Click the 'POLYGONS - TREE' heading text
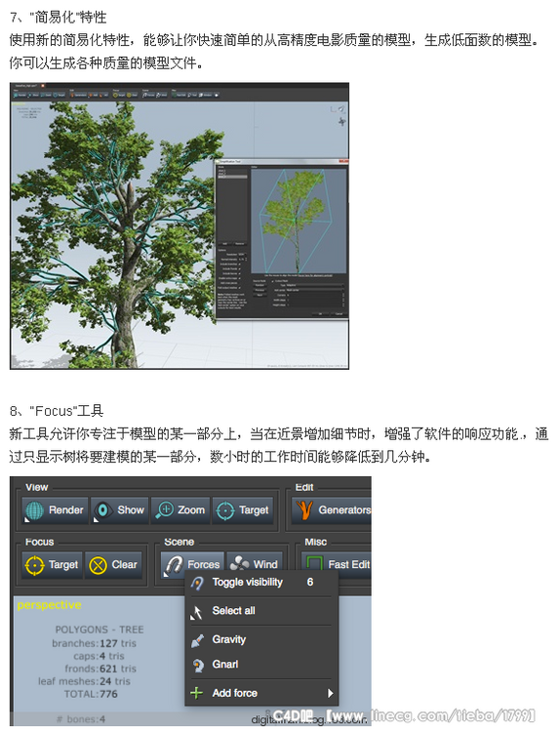The height and width of the screenshot is (732, 560). tap(100, 630)
